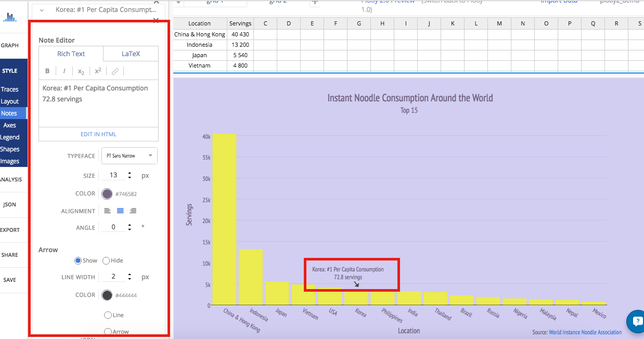Collapse the Korea note section chevron

[x=42, y=10]
